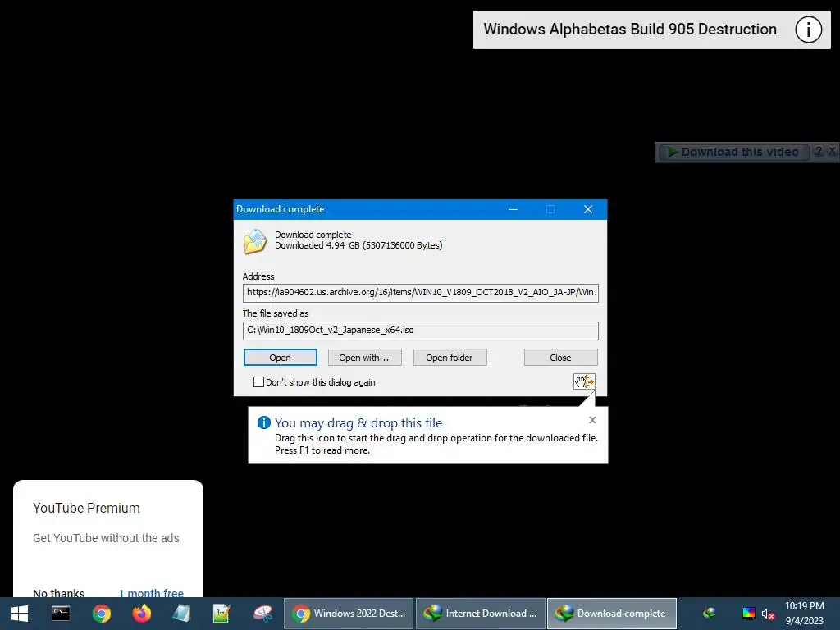
Task: Click the Open folder button
Action: (450, 358)
